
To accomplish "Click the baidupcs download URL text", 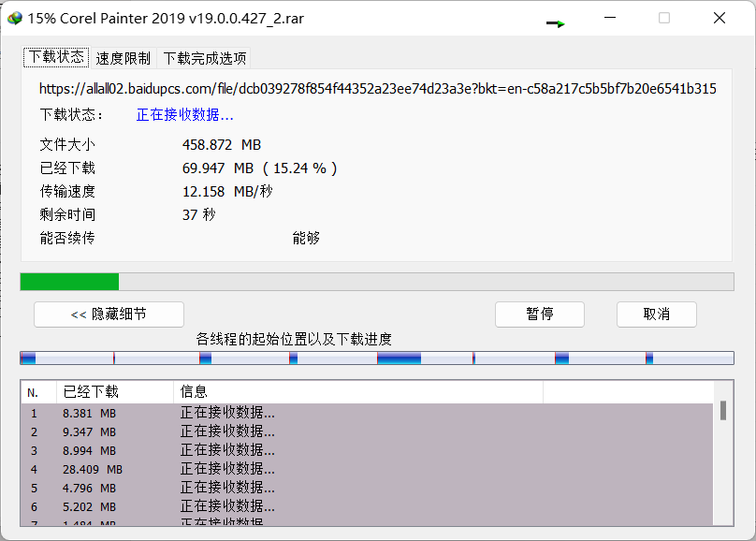I will pyautogui.click(x=377, y=89).
